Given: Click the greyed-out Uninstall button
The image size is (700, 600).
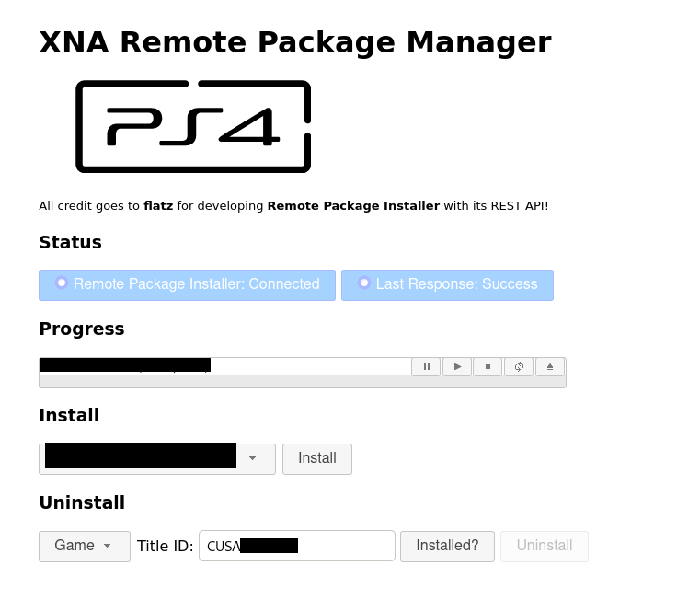Looking at the screenshot, I should pyautogui.click(x=545, y=546).
